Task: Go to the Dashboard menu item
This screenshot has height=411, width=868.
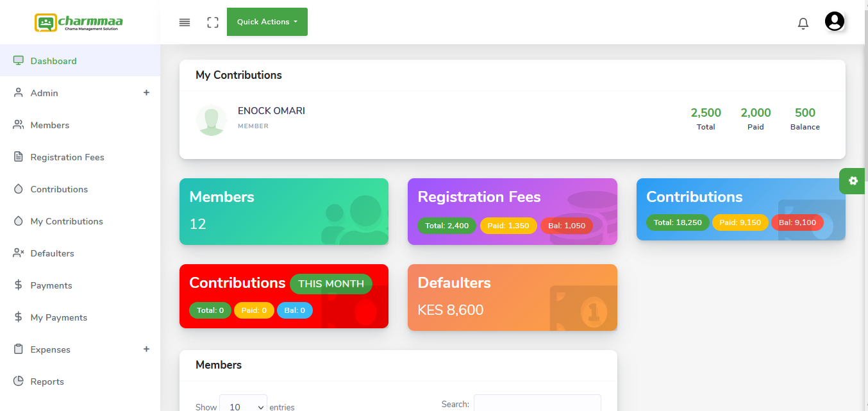Action: (53, 61)
